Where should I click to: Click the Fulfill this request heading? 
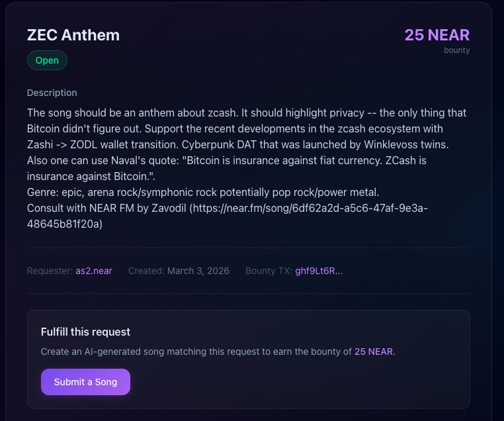tap(85, 332)
